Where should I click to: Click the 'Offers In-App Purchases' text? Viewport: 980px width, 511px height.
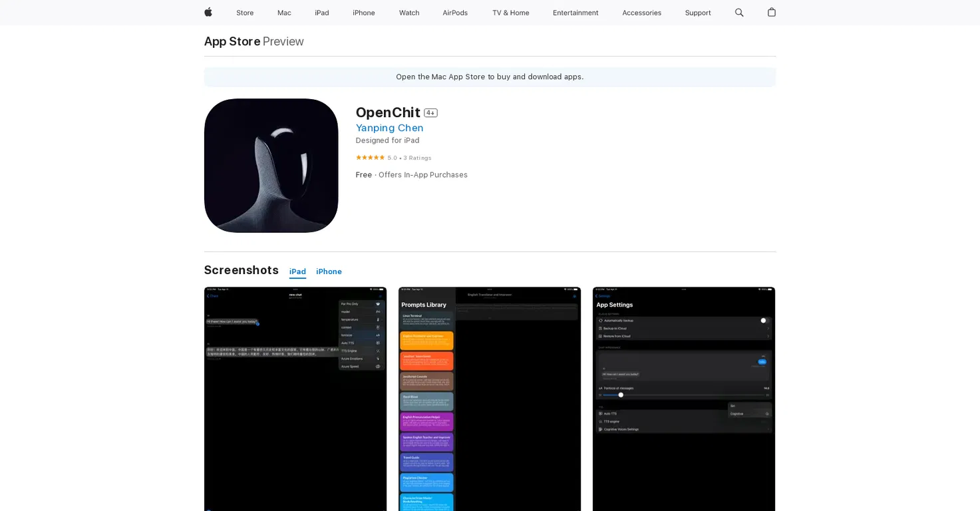423,175
